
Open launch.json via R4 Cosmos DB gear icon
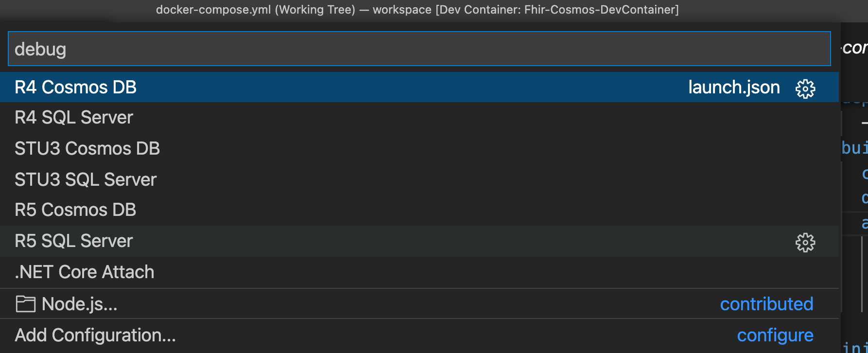pyautogui.click(x=805, y=88)
